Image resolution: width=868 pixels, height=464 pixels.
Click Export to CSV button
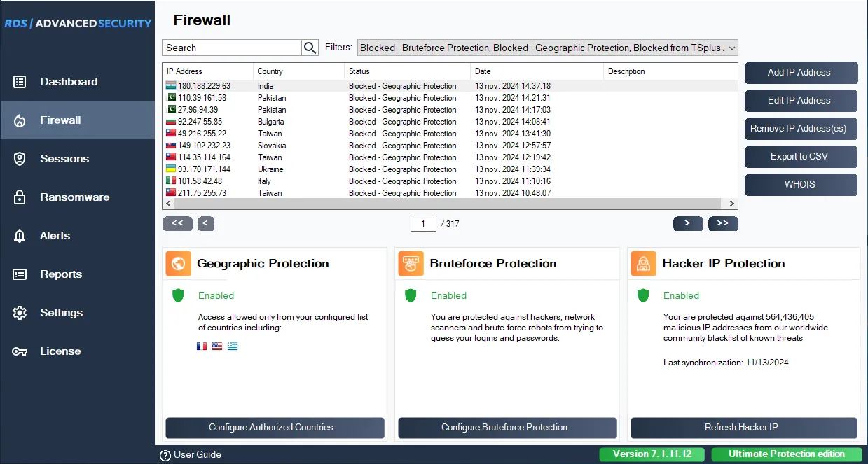coord(800,157)
